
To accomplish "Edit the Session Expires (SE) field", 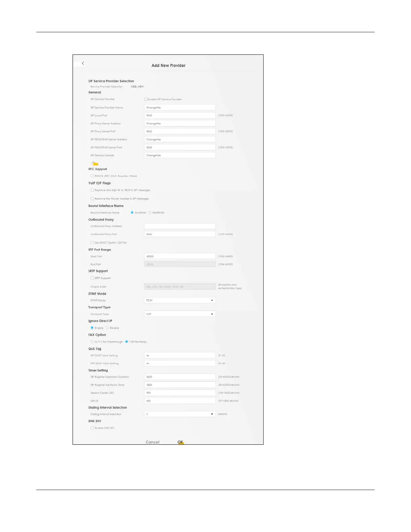I will (180, 393).
